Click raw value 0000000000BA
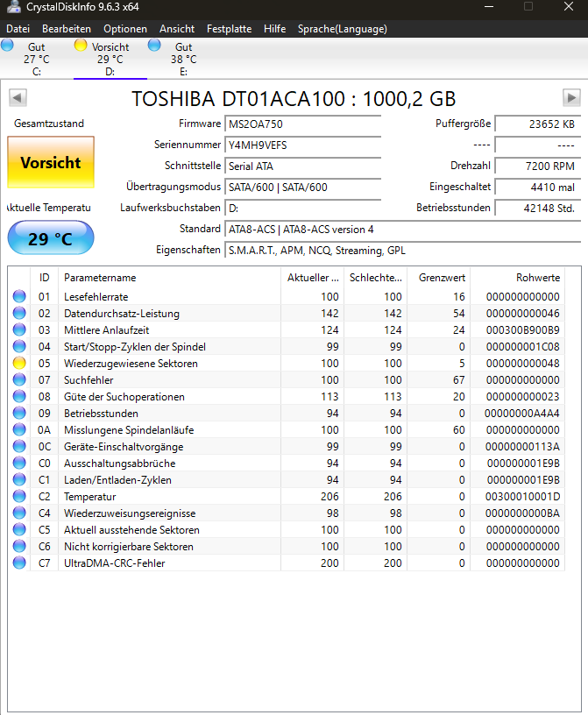 tap(522, 513)
